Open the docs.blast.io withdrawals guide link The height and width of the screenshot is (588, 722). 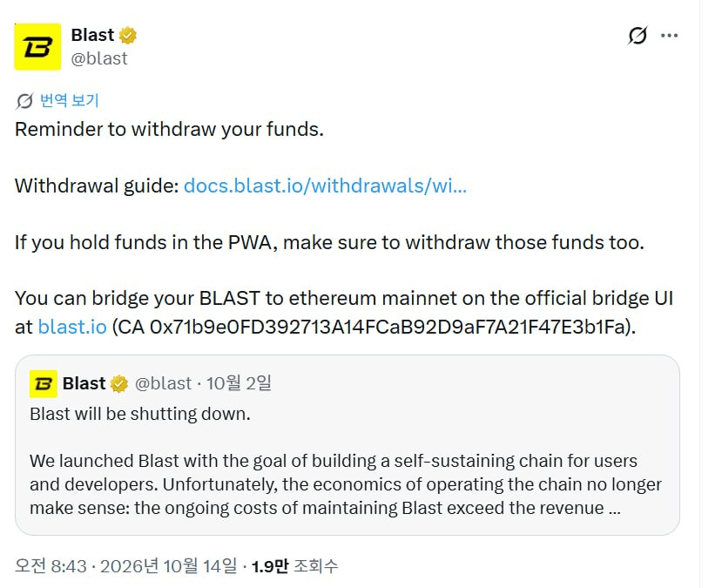pyautogui.click(x=325, y=186)
